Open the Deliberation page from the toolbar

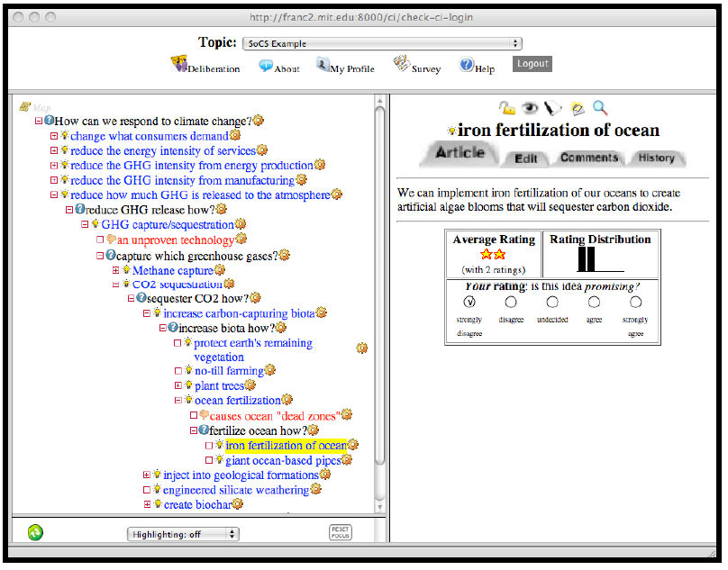(206, 67)
